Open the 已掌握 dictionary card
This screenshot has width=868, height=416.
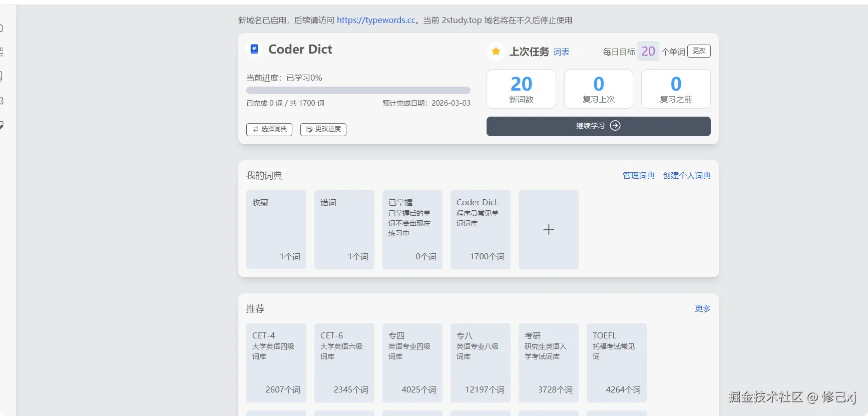click(x=412, y=230)
